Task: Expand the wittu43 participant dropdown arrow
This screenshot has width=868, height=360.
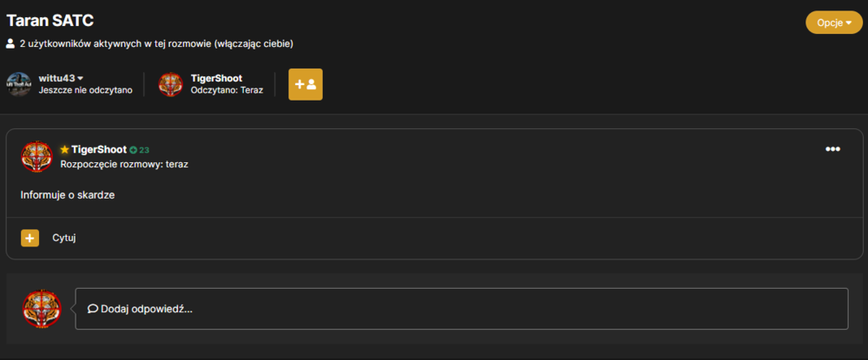Action: (80, 79)
